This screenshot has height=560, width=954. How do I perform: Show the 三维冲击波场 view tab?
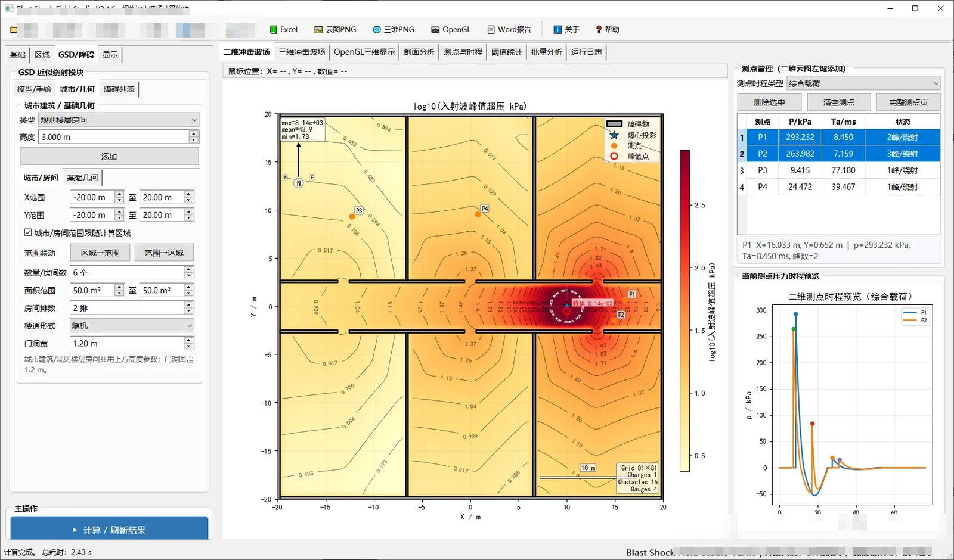tap(302, 52)
